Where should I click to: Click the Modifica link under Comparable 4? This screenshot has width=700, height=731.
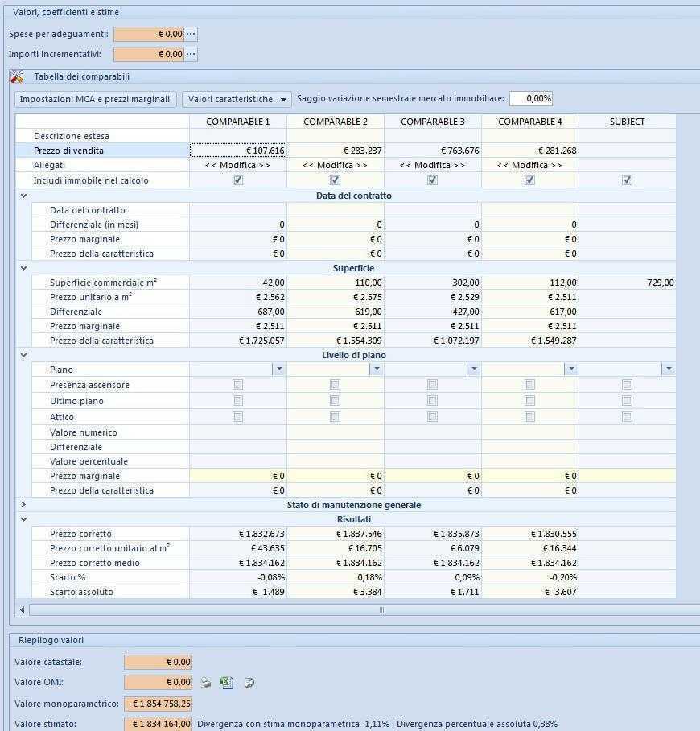529,165
